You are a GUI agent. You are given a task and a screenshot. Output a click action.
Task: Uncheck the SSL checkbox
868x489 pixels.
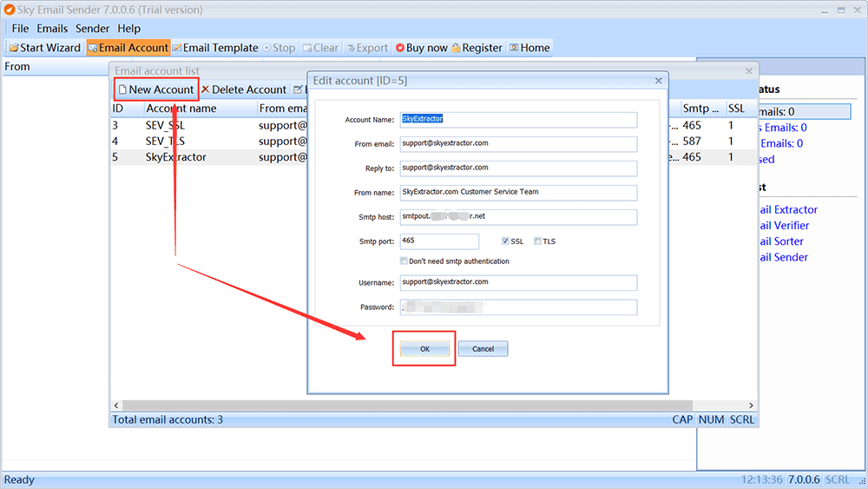506,241
